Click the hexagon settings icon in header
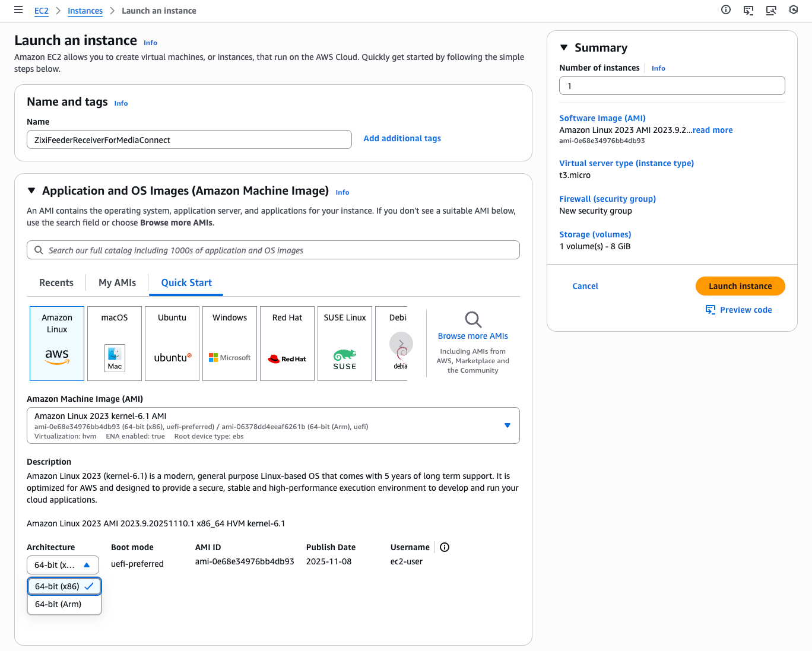Viewport: 812px width, 651px height. 794,9
